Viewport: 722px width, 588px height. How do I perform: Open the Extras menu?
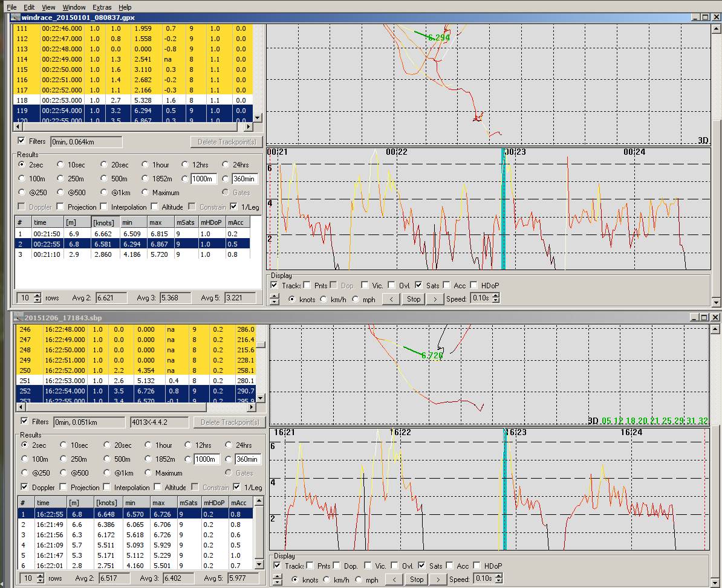[x=102, y=7]
